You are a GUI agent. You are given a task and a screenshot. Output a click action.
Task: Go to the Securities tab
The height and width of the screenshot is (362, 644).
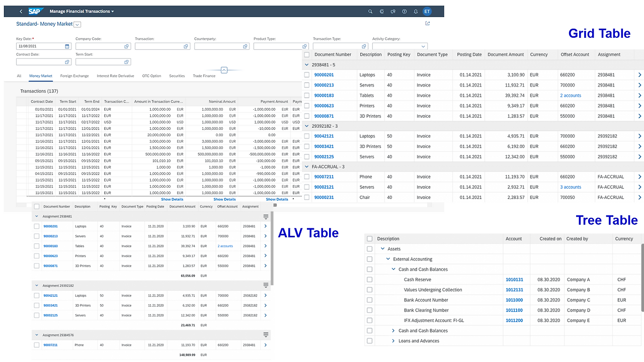pos(177,76)
